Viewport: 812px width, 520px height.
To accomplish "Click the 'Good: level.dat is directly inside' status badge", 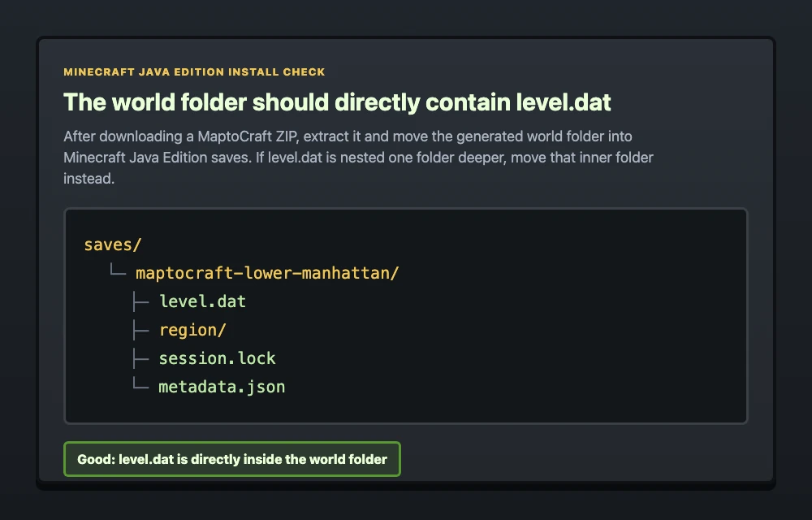I will pyautogui.click(x=232, y=459).
